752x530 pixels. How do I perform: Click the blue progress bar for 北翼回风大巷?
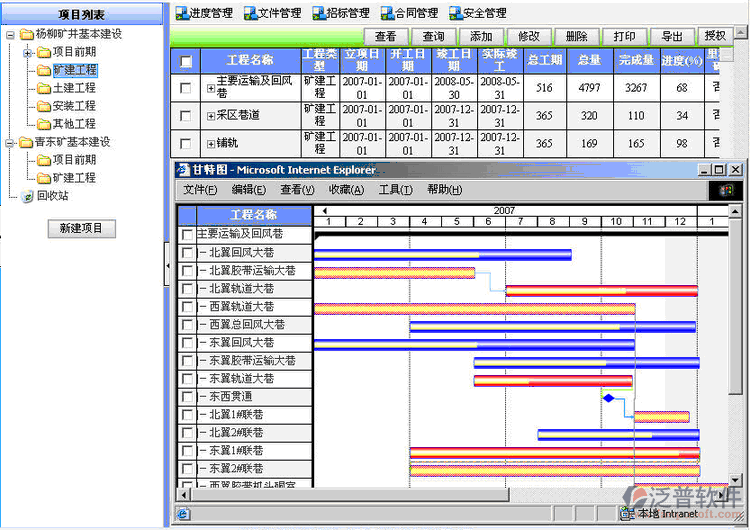pos(443,255)
